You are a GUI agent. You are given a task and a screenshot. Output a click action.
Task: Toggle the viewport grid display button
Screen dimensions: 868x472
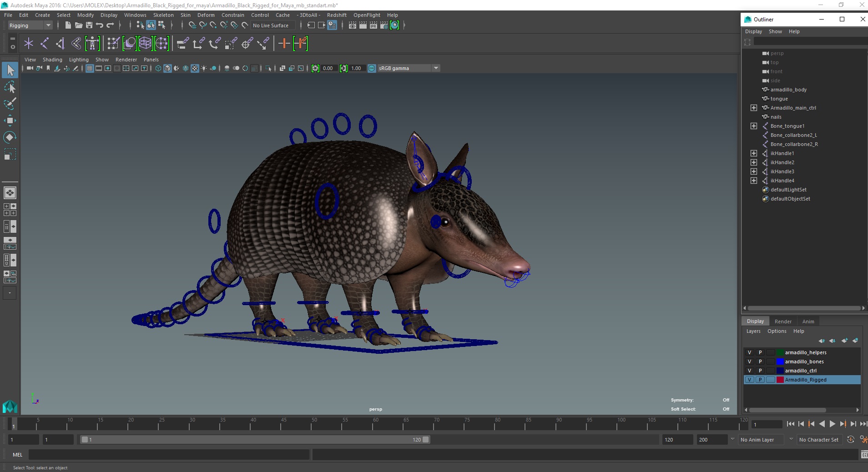pos(90,68)
